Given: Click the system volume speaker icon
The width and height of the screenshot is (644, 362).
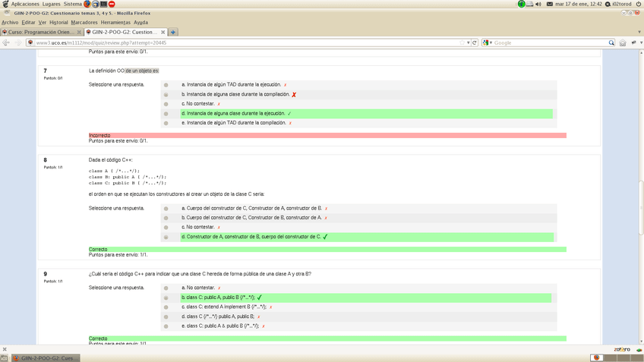Looking at the screenshot, I should click(538, 4).
